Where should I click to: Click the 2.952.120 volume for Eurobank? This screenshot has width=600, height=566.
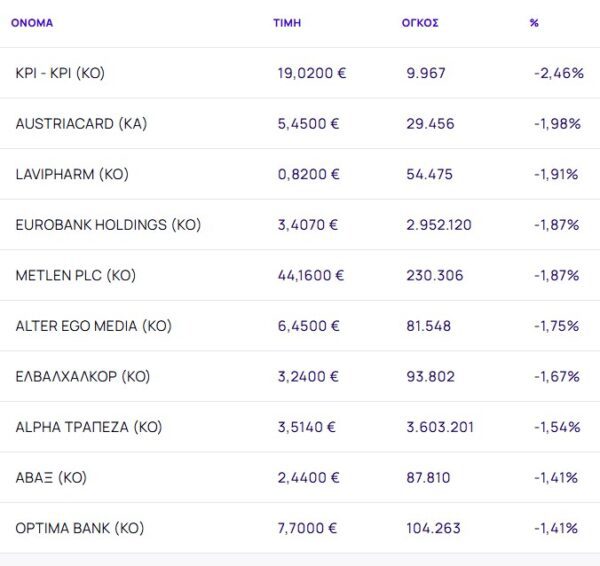pos(439,225)
